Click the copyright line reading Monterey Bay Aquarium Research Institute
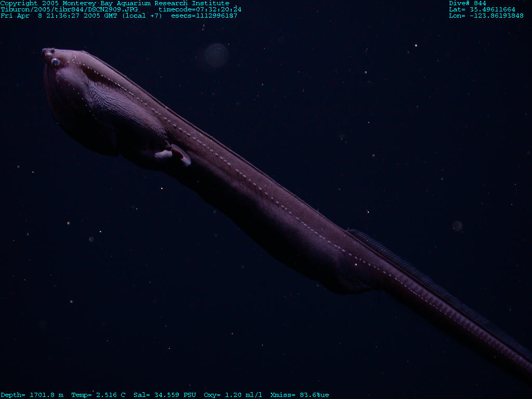This screenshot has width=532, height=399. (115, 4)
